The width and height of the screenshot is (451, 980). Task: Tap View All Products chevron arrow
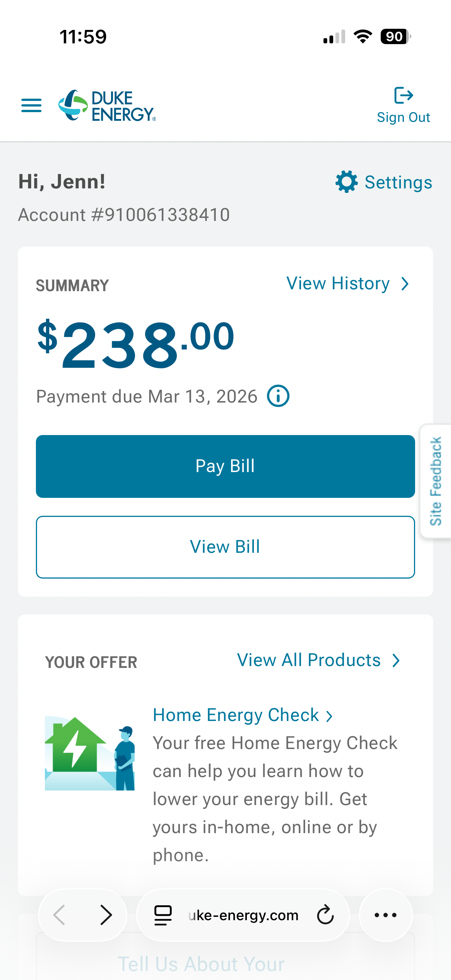[x=396, y=660]
